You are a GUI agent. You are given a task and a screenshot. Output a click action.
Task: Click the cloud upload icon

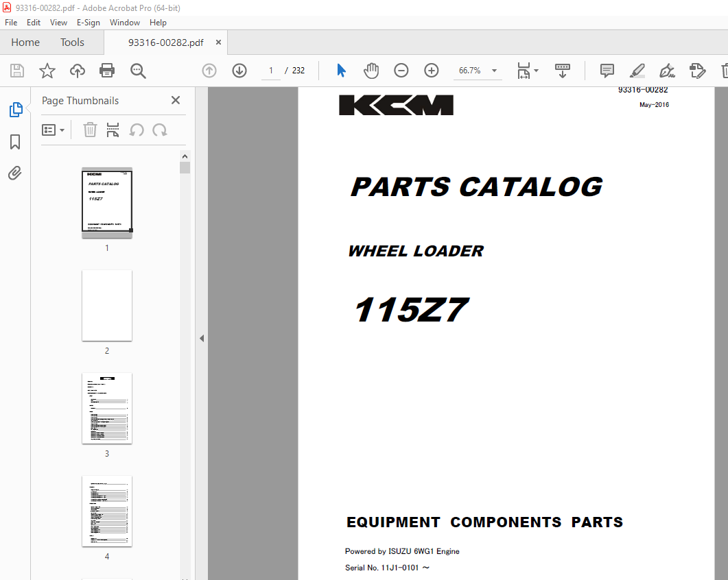pos(78,71)
